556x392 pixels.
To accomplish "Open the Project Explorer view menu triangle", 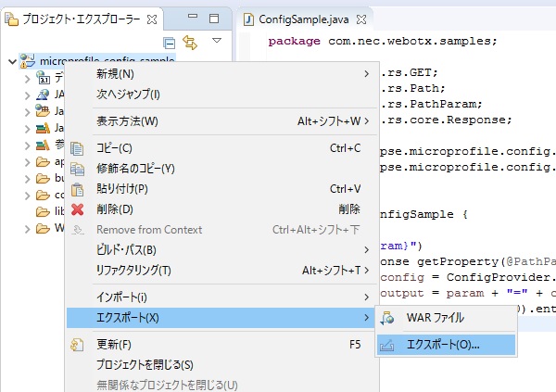I will pyautogui.click(x=217, y=42).
